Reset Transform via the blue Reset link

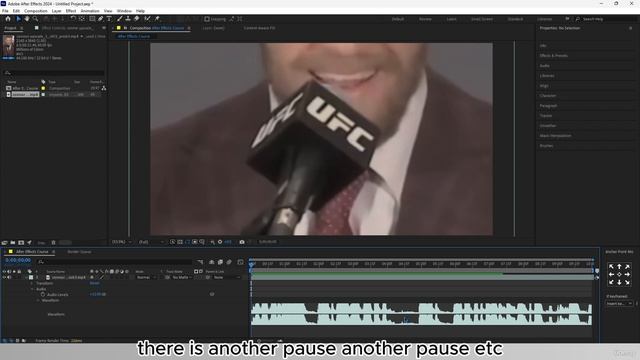[x=94, y=283]
